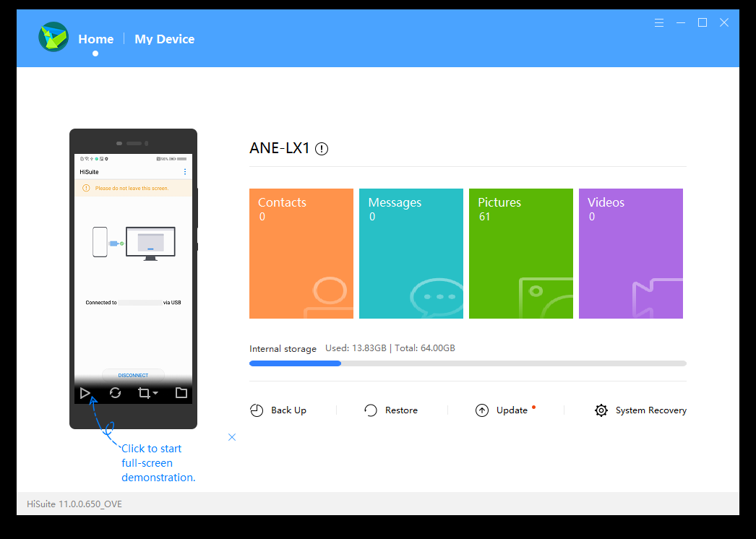Click the Internal storage label
This screenshot has width=756, height=539.
(283, 348)
